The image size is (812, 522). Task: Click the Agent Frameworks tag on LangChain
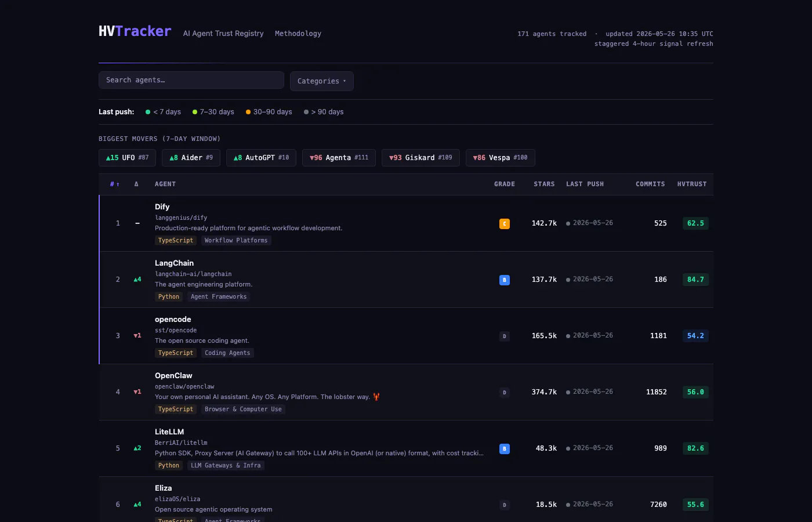[219, 297]
